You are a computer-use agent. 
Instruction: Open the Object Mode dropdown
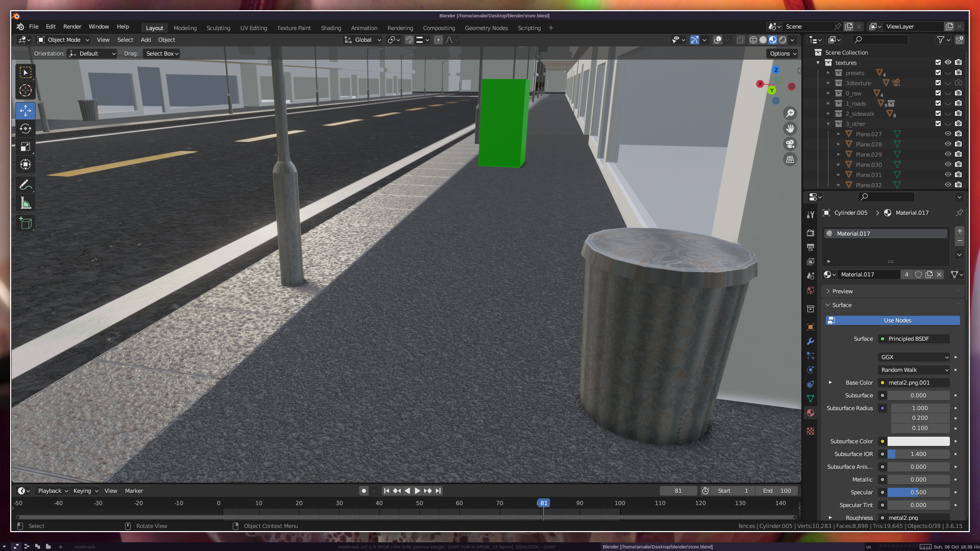63,40
